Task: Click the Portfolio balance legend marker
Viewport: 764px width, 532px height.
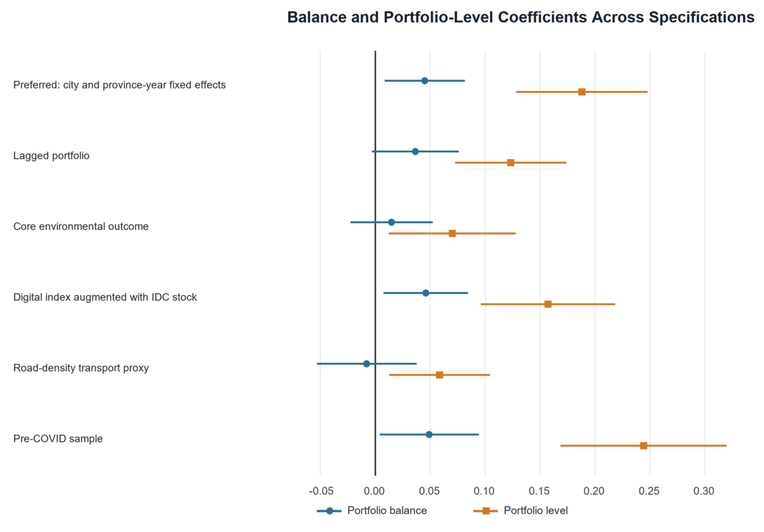Action: (329, 511)
